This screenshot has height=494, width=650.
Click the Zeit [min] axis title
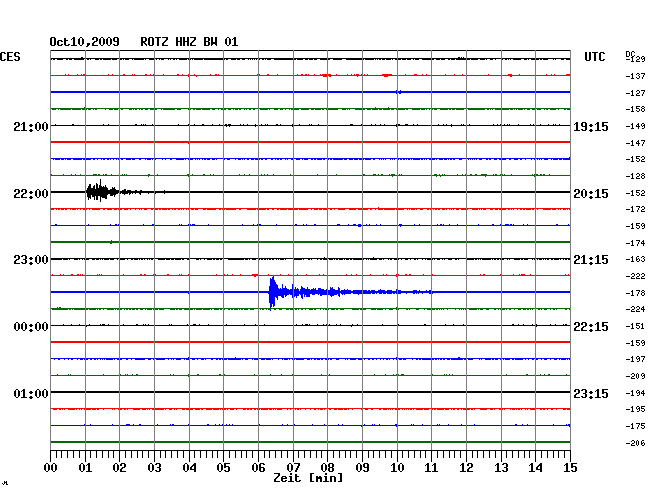point(308,478)
